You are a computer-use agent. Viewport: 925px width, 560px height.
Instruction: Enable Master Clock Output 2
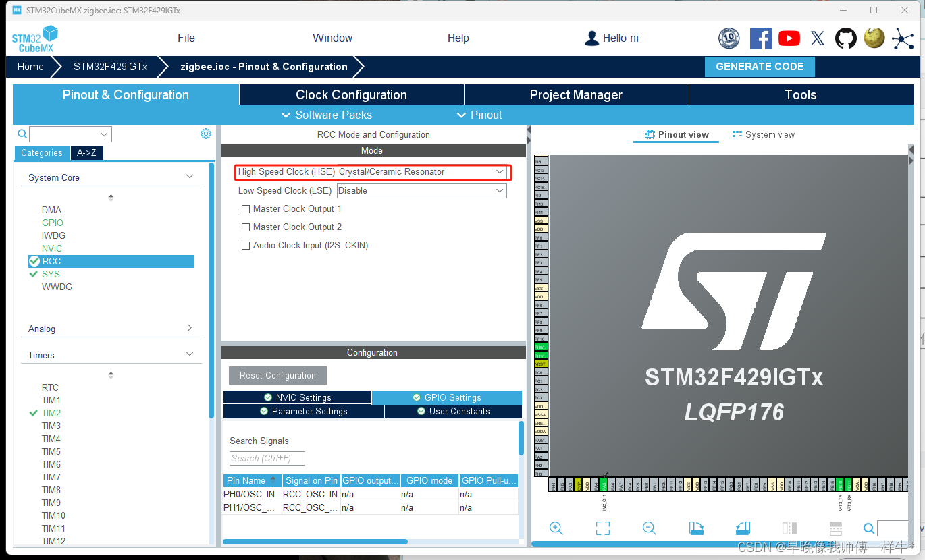246,227
